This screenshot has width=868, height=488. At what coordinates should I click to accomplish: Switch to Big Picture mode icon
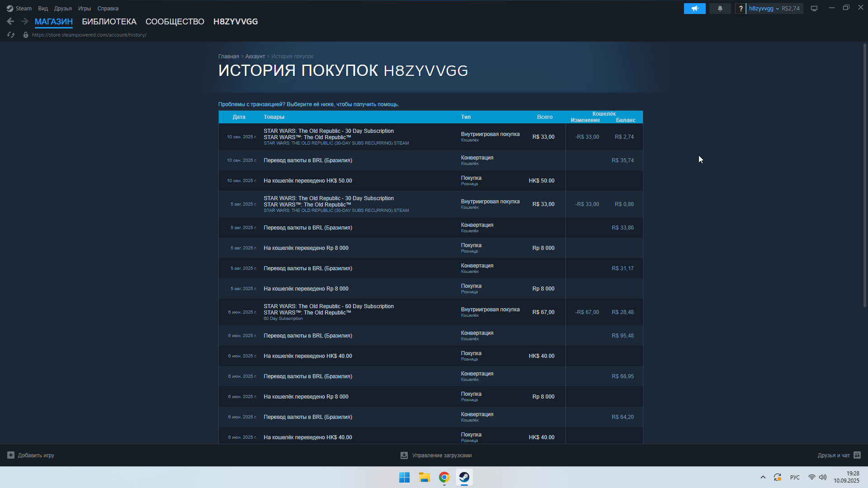pyautogui.click(x=814, y=9)
